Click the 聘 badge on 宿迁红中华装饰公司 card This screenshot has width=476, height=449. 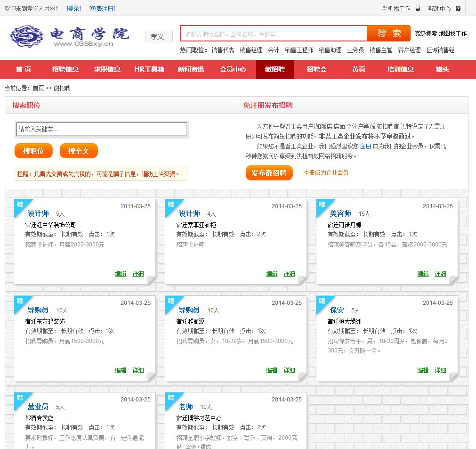(20, 205)
